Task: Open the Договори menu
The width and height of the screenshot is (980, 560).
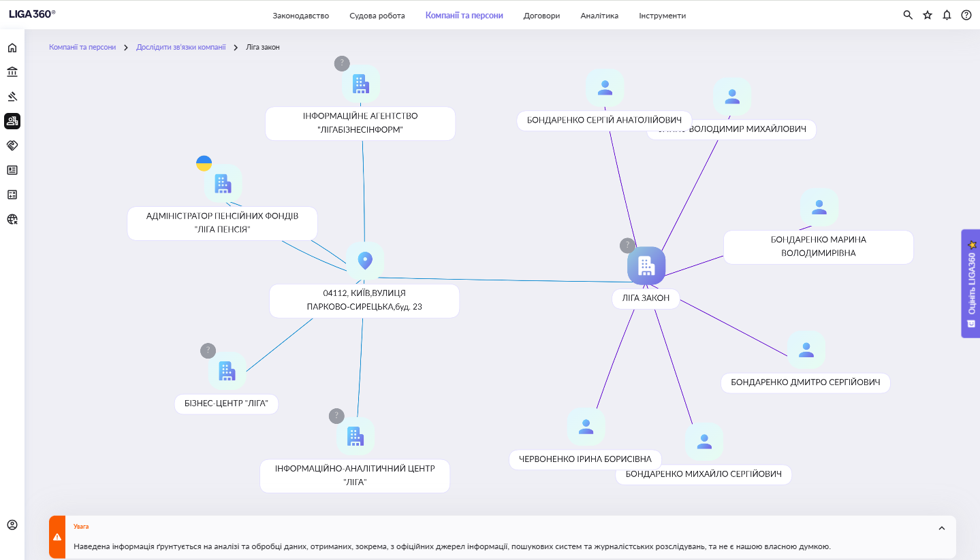Action: click(x=542, y=16)
